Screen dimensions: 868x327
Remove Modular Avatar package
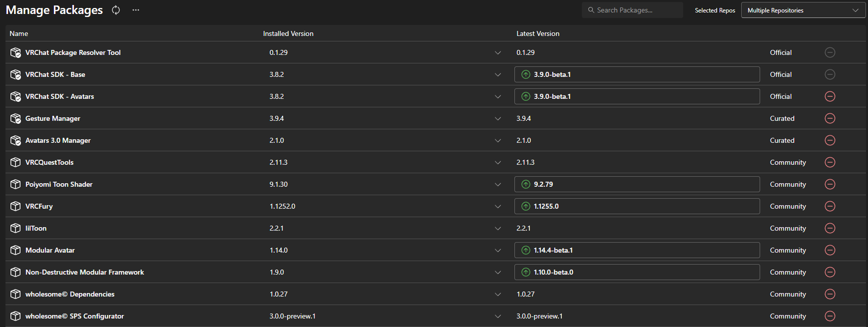[830, 250]
